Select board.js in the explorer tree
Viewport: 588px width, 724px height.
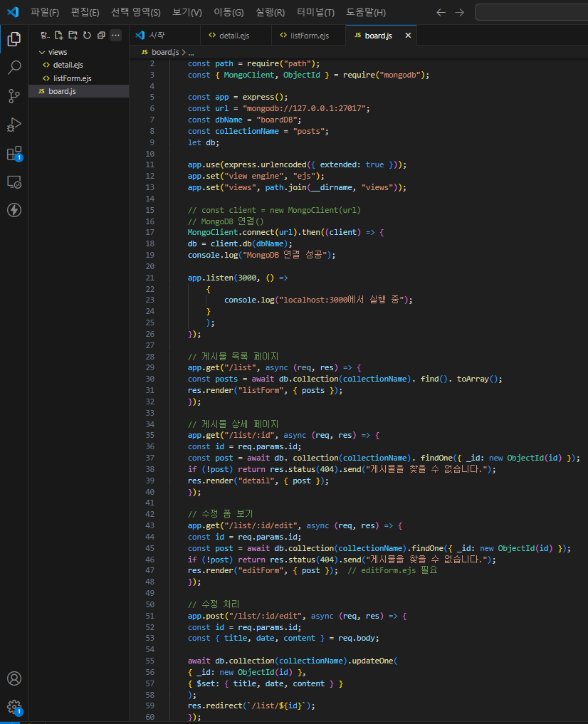click(78, 91)
